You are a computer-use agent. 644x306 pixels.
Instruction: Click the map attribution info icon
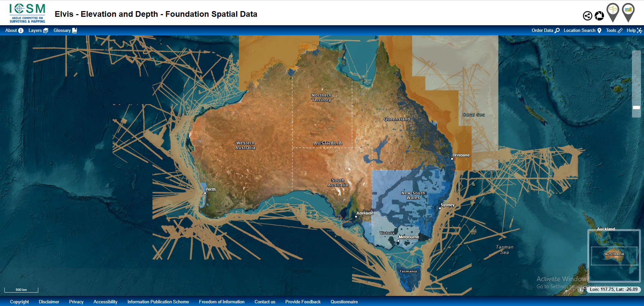(581, 290)
